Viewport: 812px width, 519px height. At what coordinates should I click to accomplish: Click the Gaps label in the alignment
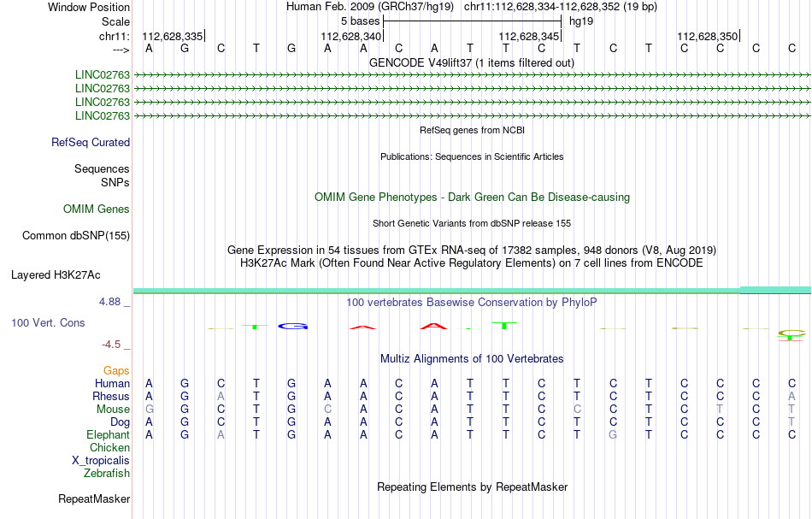point(116,370)
